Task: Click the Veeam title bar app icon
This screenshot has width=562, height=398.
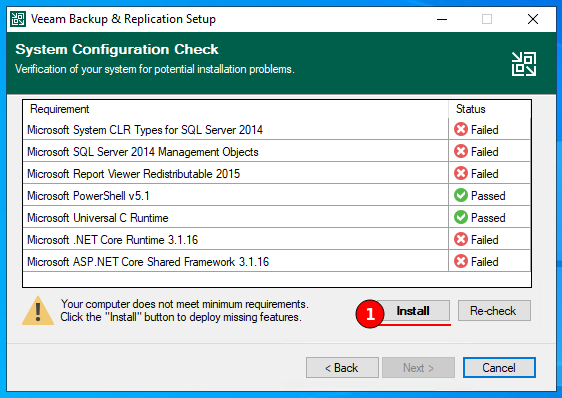Action: coord(18,19)
